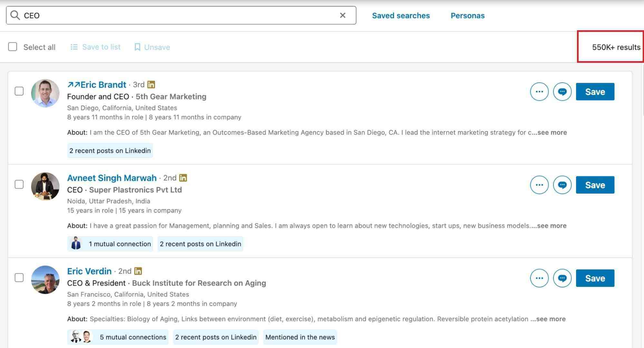Open the overflow menu for Eric Brandt
This screenshot has height=348, width=644.
click(539, 91)
